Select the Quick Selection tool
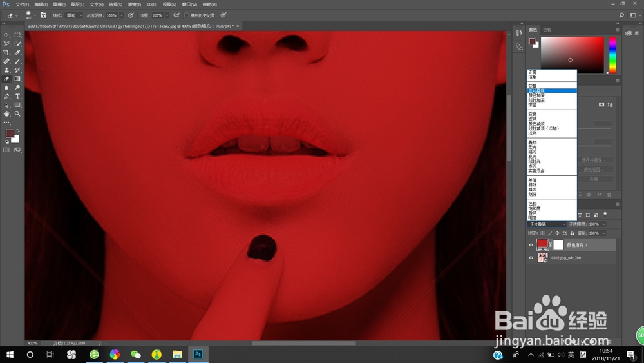644x363 pixels. click(17, 44)
